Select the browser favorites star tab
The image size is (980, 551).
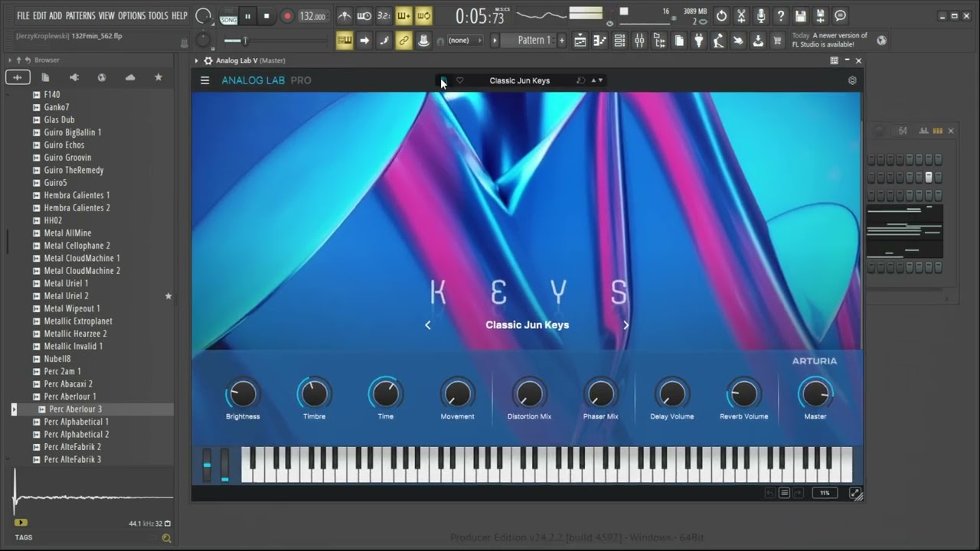pyautogui.click(x=158, y=77)
